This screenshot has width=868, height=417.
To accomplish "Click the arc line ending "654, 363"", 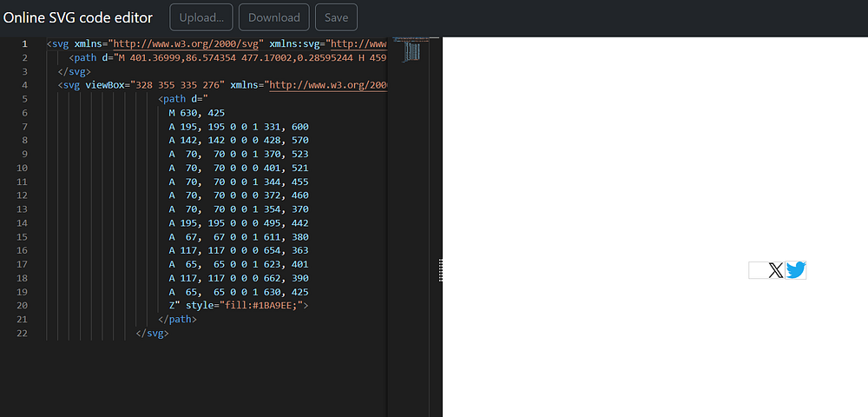I will (239, 250).
